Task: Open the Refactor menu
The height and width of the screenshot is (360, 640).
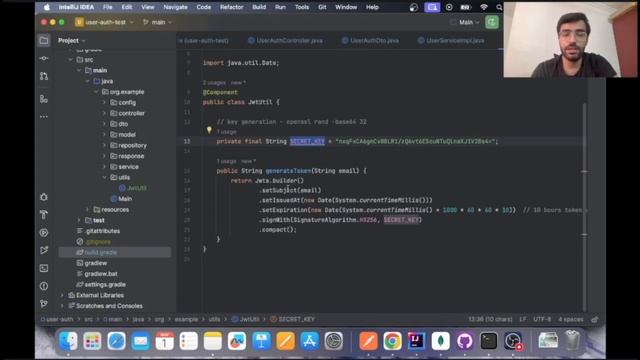Action: click(231, 7)
